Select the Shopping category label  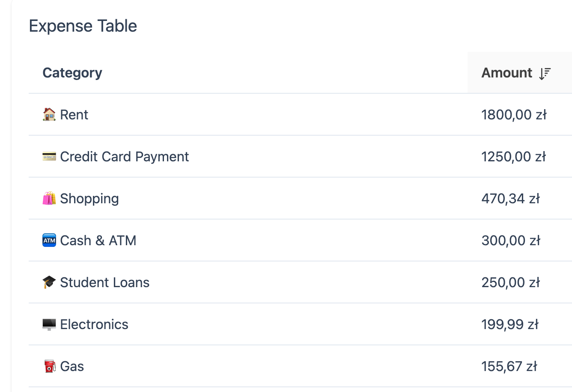click(89, 199)
